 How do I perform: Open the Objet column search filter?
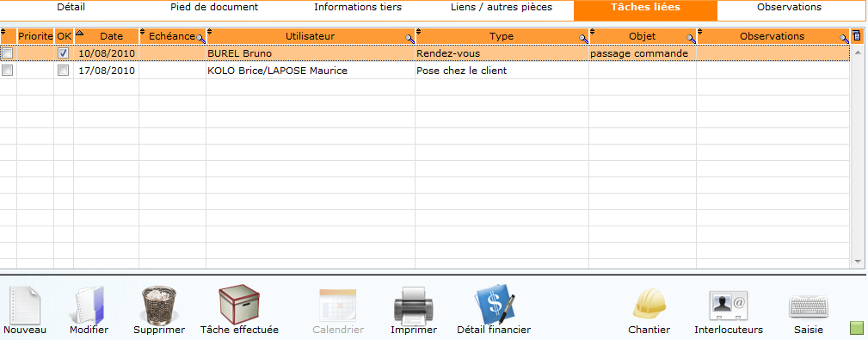pyautogui.click(x=691, y=39)
